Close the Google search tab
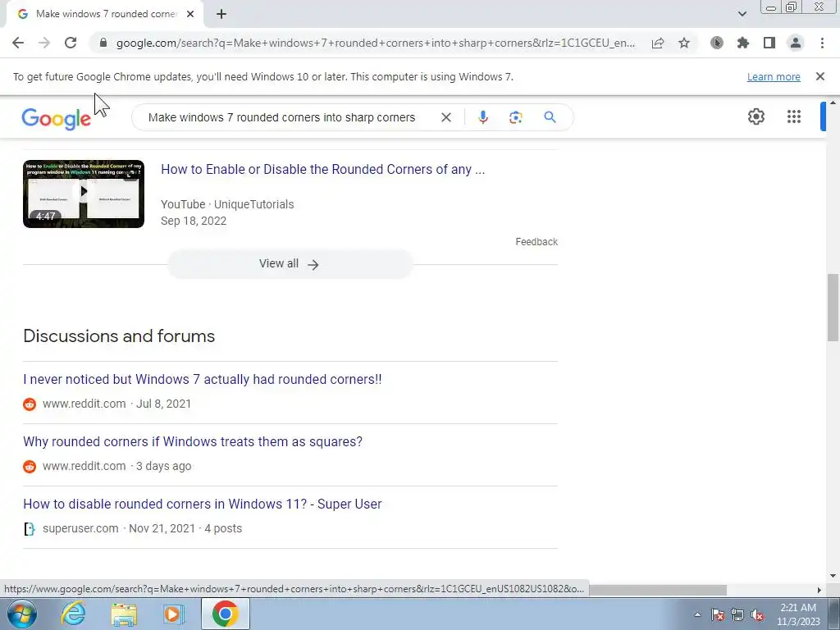 tap(190, 15)
